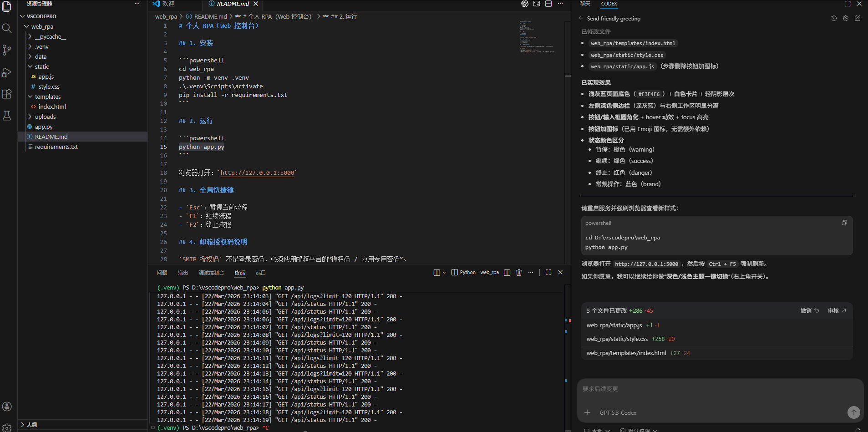Open the Run and Debug view
Image resolution: width=868 pixels, height=432 pixels.
tap(7, 72)
